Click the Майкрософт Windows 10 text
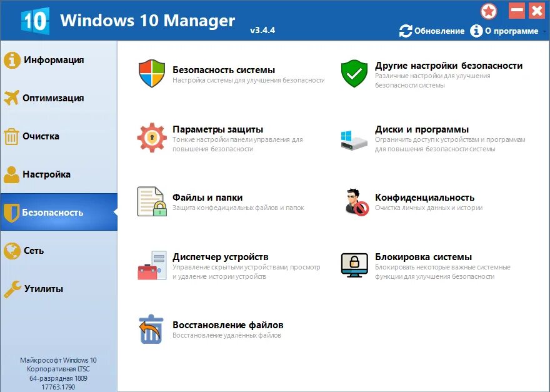The width and height of the screenshot is (550, 392). (x=58, y=360)
